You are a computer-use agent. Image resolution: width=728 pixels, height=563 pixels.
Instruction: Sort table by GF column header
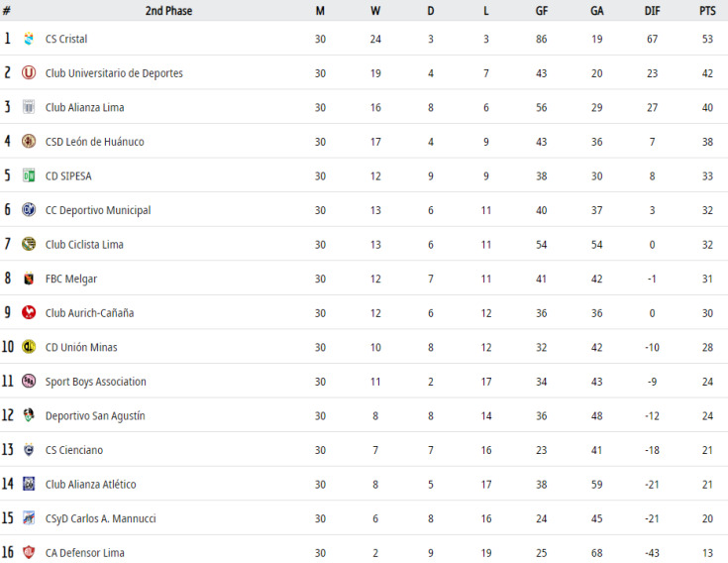coord(542,11)
